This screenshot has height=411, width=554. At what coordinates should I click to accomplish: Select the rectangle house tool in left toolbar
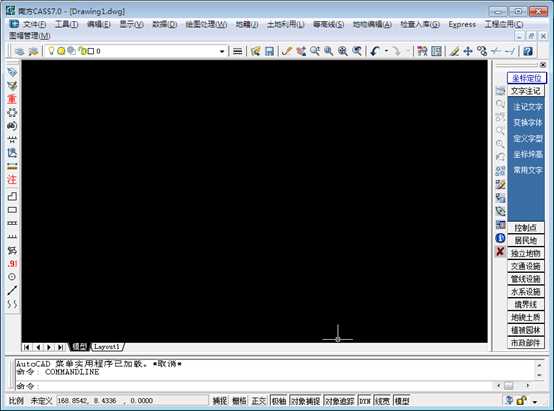pyautogui.click(x=12, y=210)
